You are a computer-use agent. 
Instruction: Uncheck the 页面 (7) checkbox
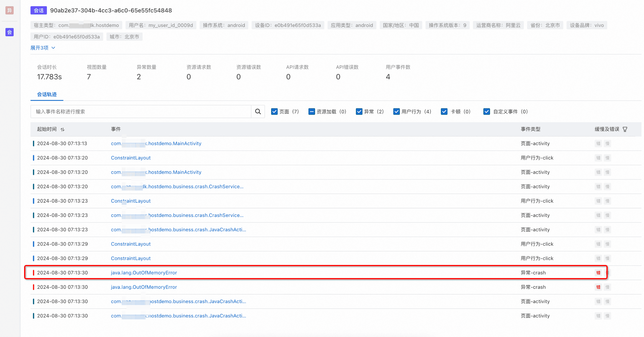coord(274,111)
